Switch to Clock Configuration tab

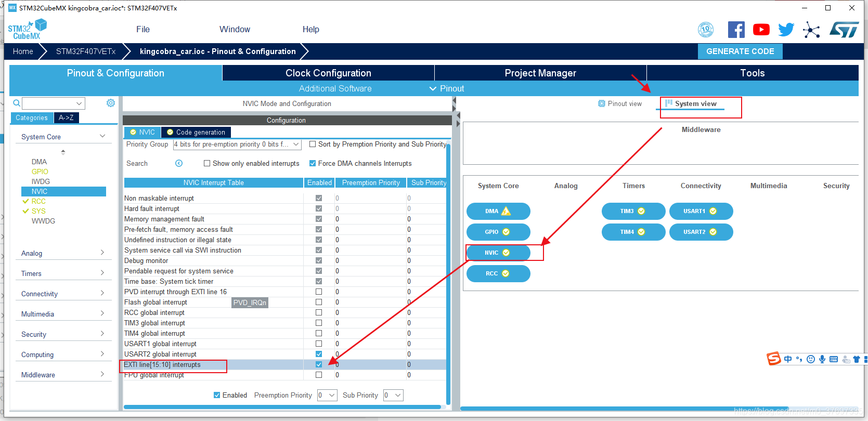[x=328, y=73]
